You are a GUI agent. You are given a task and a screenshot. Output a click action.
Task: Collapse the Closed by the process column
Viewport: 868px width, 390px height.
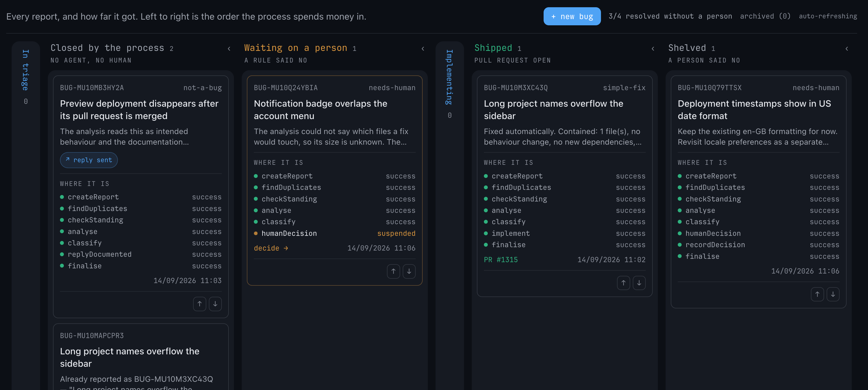tap(229, 49)
